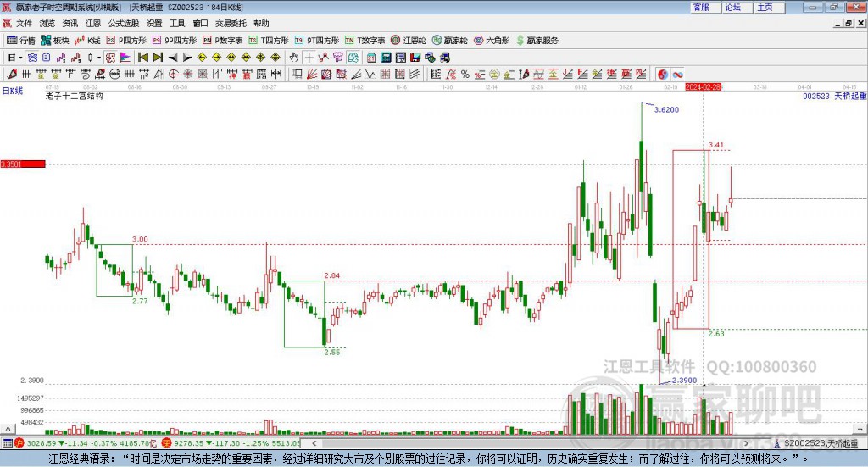Open the 设置 menu
Screen dimensions: 868x467
pyautogui.click(x=154, y=23)
